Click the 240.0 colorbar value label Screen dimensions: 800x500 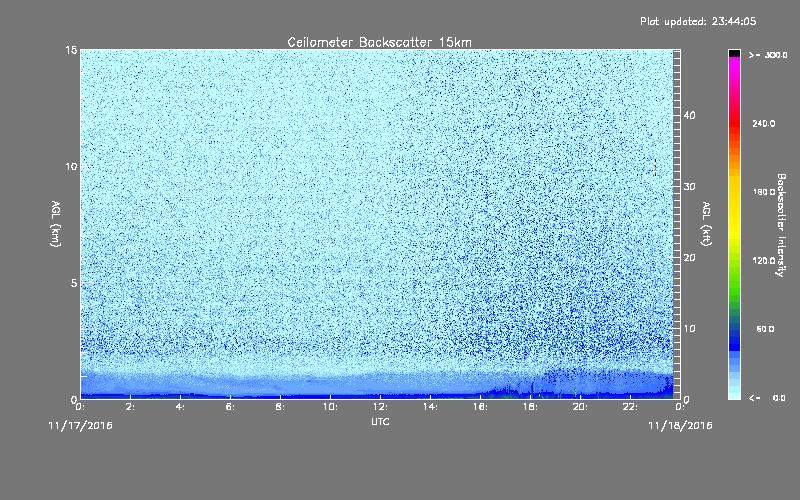(x=764, y=124)
